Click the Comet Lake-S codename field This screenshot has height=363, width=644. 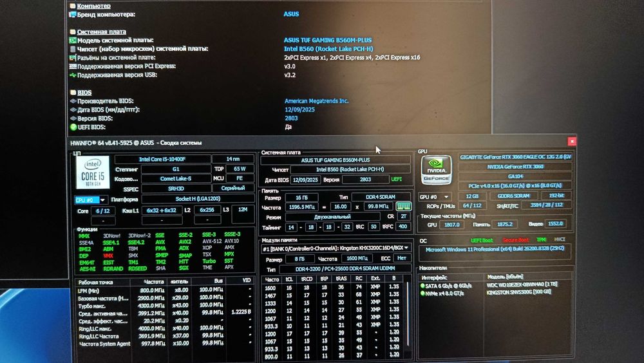(x=176, y=179)
